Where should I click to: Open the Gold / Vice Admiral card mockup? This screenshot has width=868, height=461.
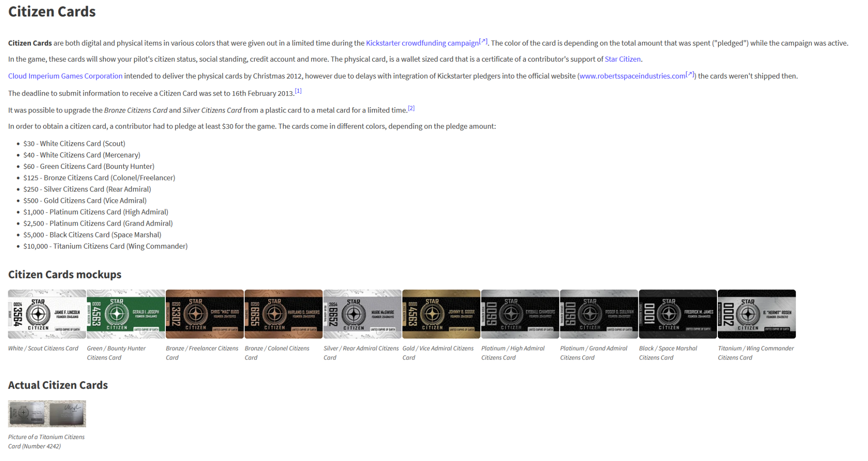pyautogui.click(x=441, y=314)
